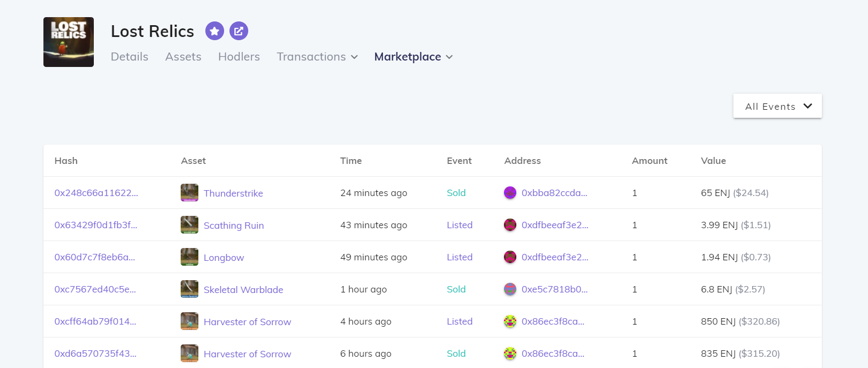
Task: Click the value 835 ENJ ($315.20)
Action: 740,354
